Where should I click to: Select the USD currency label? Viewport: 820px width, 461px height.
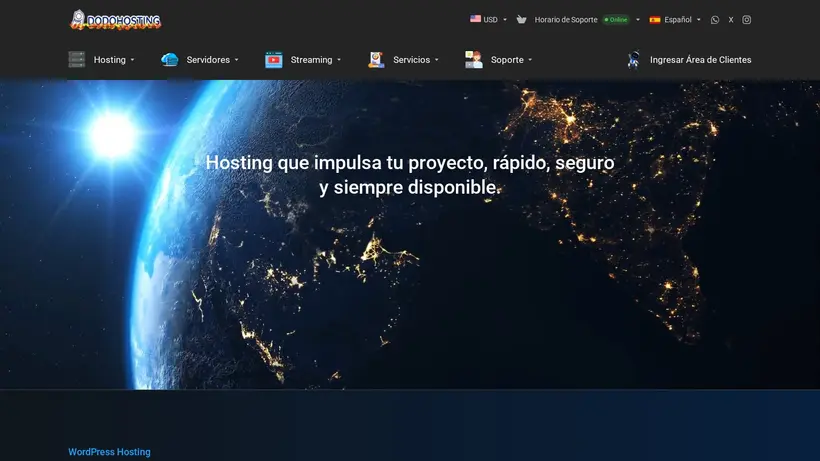(x=491, y=20)
